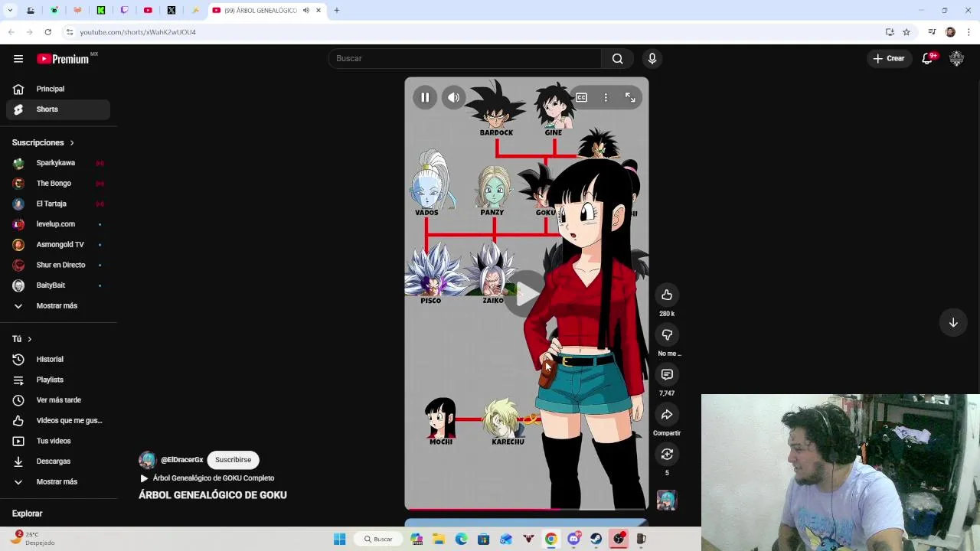
Task: Open El Tartaja subscription
Action: click(x=58, y=204)
